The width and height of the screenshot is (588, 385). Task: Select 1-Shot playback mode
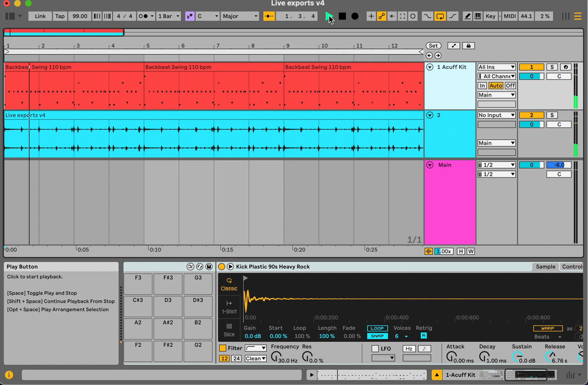[229, 307]
